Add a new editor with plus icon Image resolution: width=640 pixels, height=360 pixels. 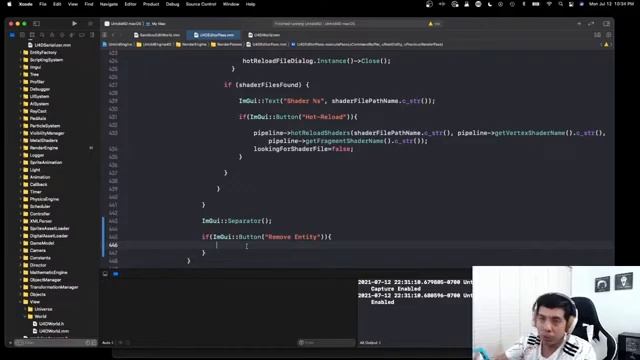click(579, 24)
